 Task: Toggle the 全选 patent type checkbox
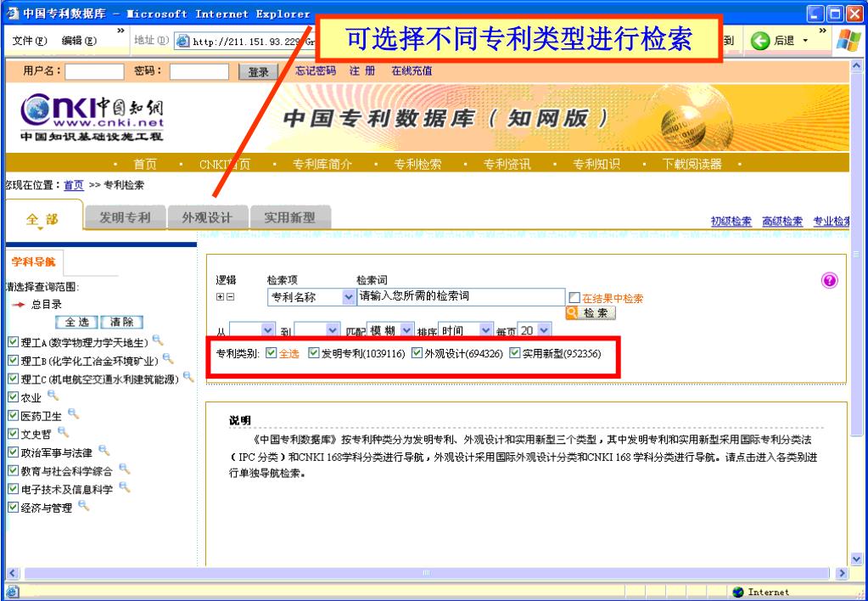[271, 353]
